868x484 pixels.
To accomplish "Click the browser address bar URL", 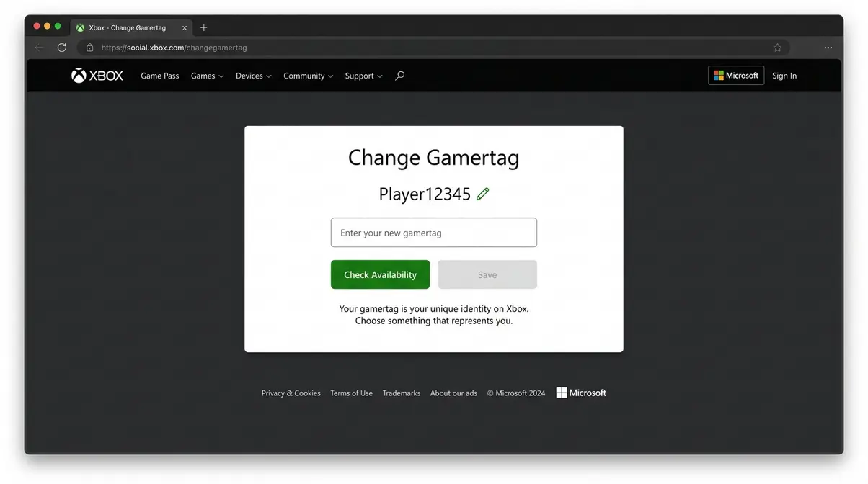I will point(174,48).
